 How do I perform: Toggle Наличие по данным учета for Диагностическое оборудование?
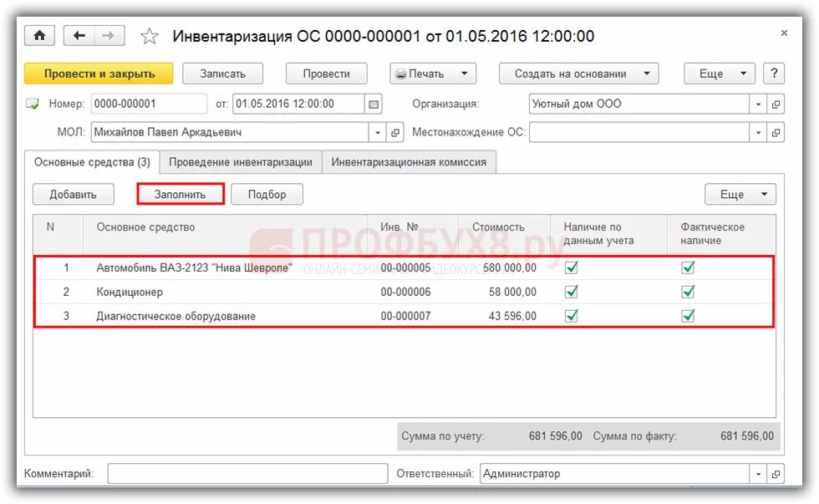[572, 315]
